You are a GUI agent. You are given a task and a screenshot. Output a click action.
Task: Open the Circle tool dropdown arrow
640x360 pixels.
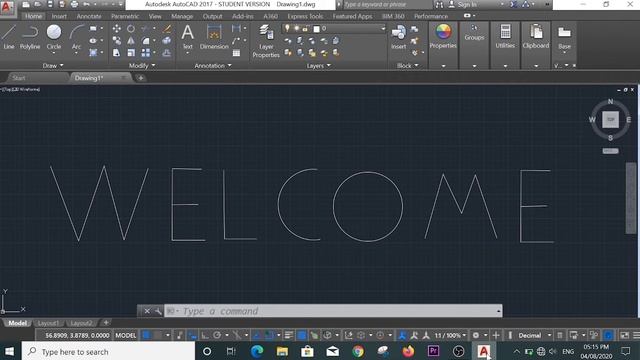(53, 53)
